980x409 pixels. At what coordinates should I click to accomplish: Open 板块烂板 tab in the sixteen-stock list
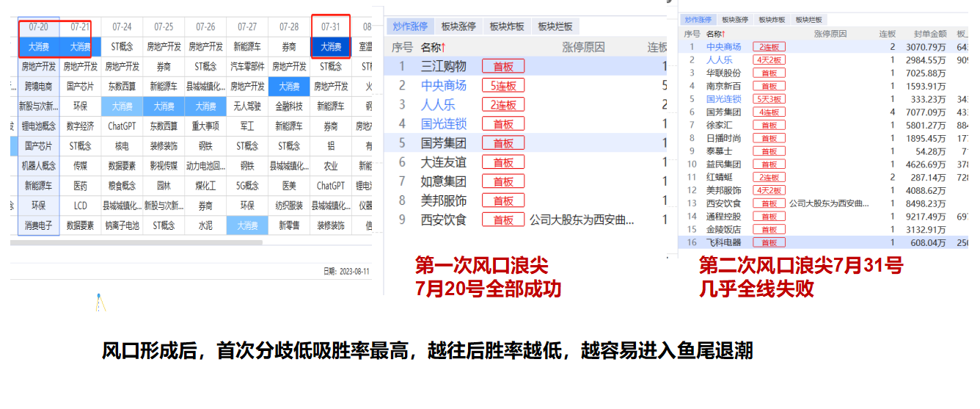click(808, 20)
